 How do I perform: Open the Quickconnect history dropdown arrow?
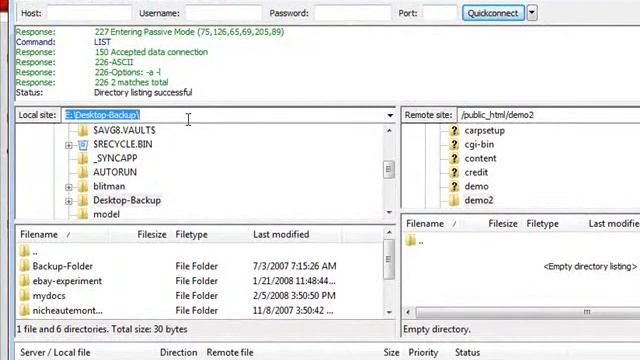(x=531, y=13)
